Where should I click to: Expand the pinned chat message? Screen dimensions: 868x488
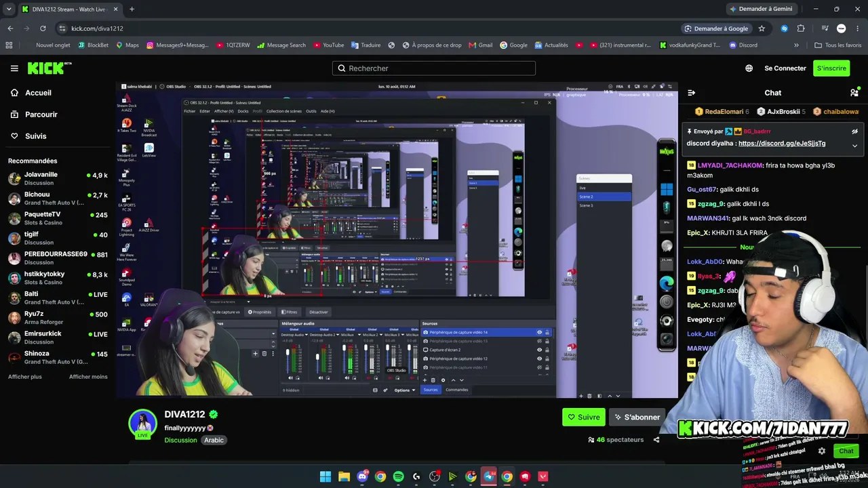pyautogui.click(x=854, y=146)
